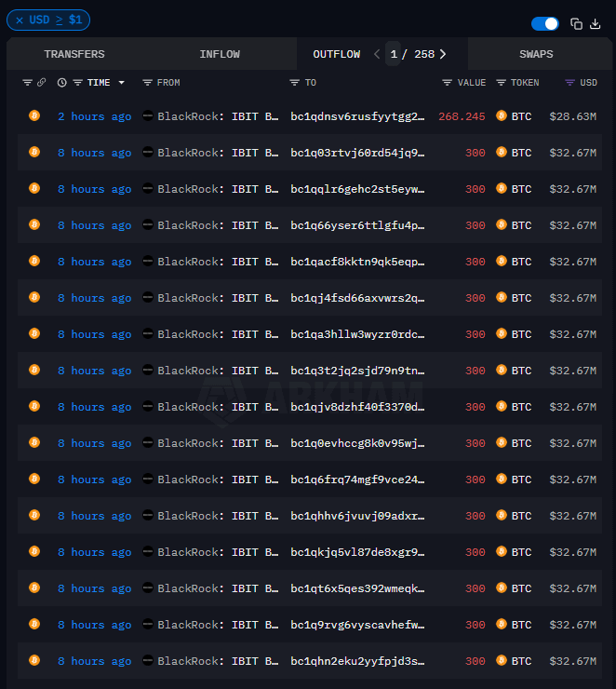Click the clock icon in the header
616x689 pixels.
point(62,83)
